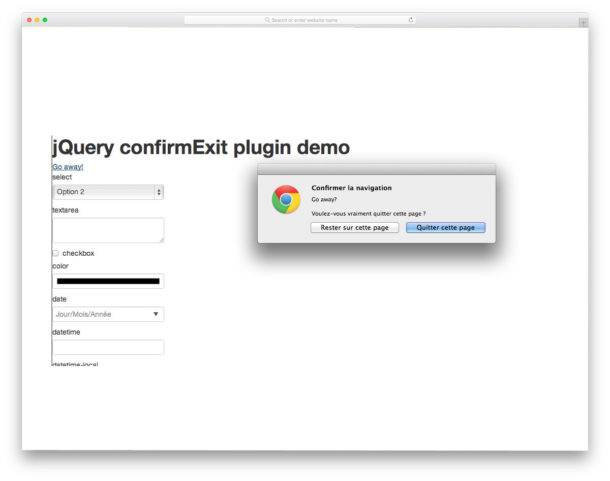Expand the Jour/Mois/Année date picker arrow
Image resolution: width=610 pixels, height=481 pixels.
pos(156,314)
